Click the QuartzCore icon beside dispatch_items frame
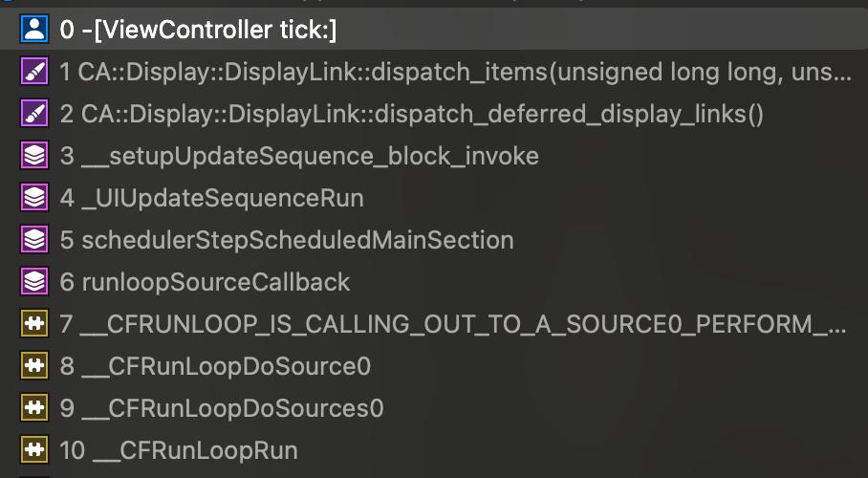The height and width of the screenshot is (478, 868). [x=33, y=73]
